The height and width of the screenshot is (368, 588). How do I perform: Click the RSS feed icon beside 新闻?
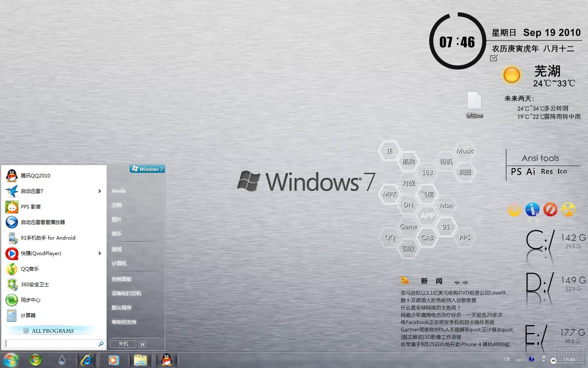(405, 280)
